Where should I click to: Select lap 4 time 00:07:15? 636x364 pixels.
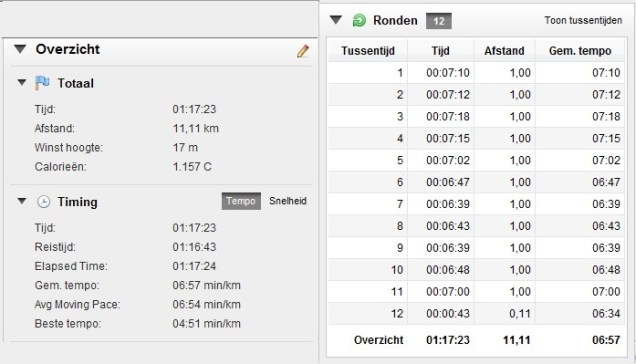coord(448,138)
